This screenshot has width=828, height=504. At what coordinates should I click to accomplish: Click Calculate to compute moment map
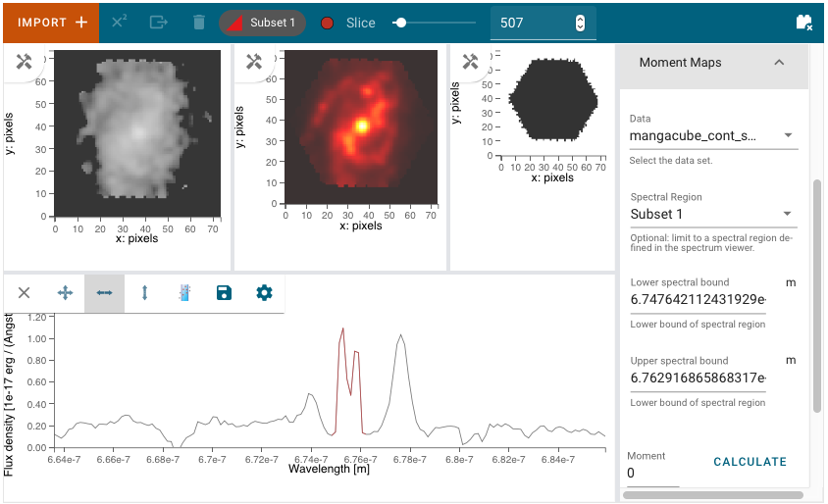[750, 462]
